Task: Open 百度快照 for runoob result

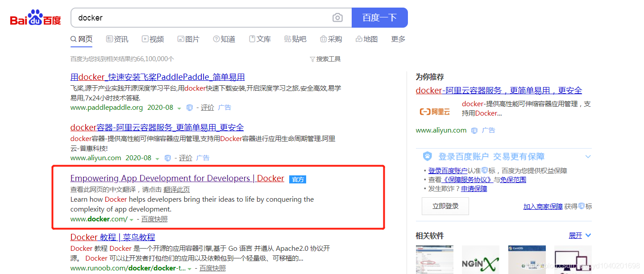Action: pyautogui.click(x=212, y=268)
